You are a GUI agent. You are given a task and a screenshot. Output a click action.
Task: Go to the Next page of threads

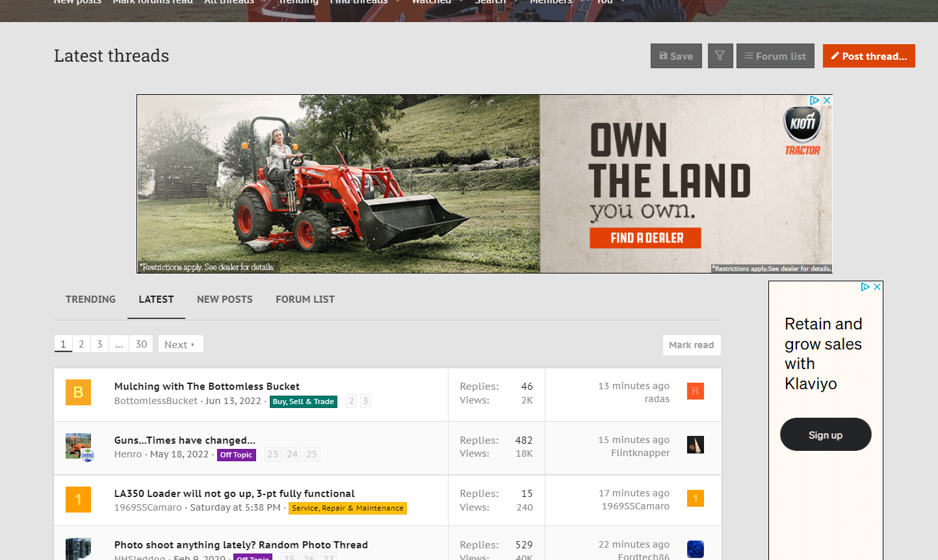[x=180, y=344]
